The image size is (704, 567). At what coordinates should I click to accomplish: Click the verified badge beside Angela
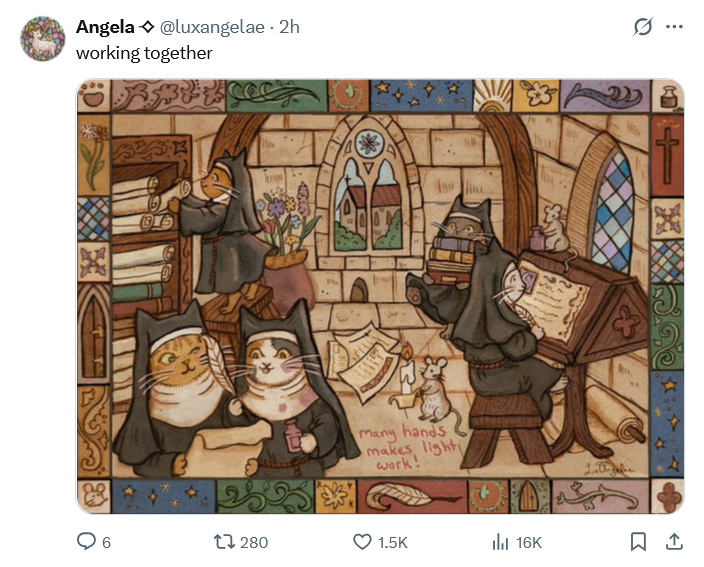(x=148, y=28)
